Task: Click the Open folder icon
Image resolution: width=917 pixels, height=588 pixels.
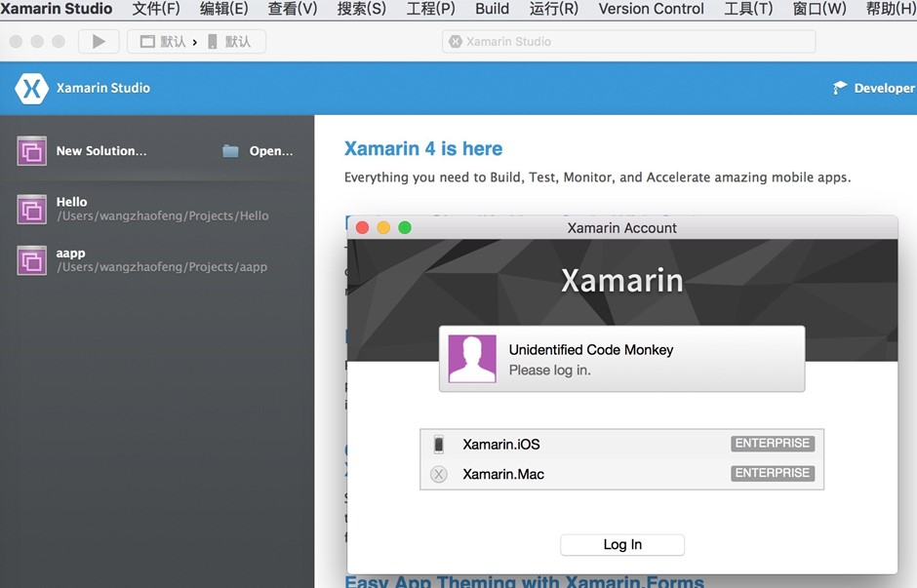Action: (x=230, y=151)
